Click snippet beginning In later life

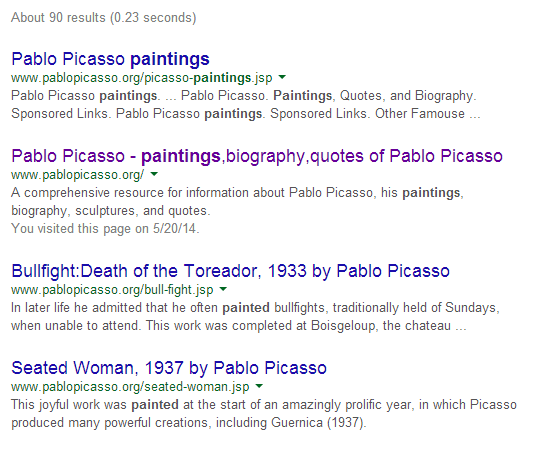(x=255, y=316)
